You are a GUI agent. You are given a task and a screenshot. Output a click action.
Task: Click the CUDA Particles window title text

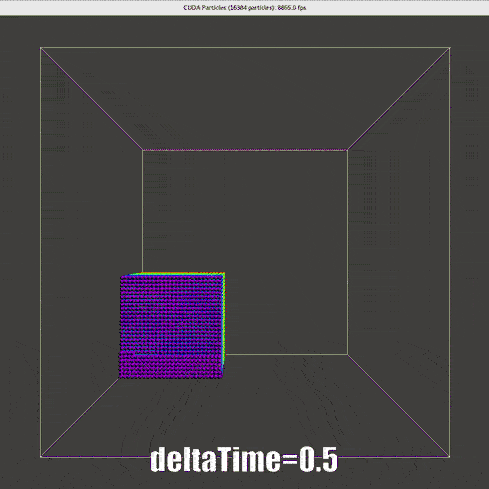coord(245,7)
